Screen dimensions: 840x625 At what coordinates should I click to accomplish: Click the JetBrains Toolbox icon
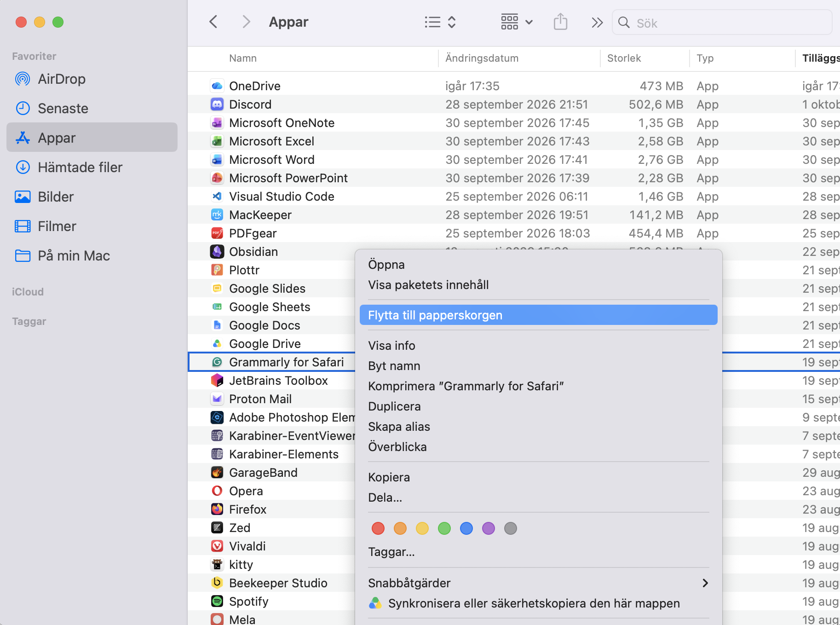[217, 381]
